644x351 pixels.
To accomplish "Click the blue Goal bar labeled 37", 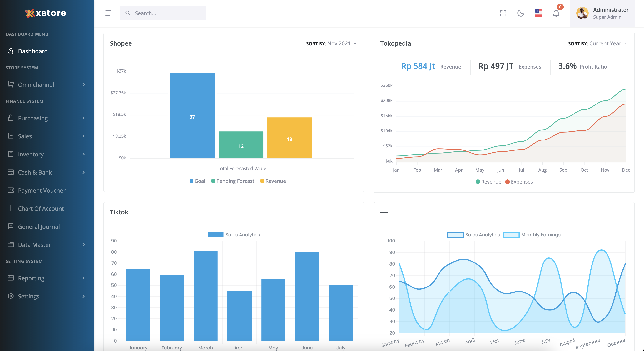I will 192,115.
